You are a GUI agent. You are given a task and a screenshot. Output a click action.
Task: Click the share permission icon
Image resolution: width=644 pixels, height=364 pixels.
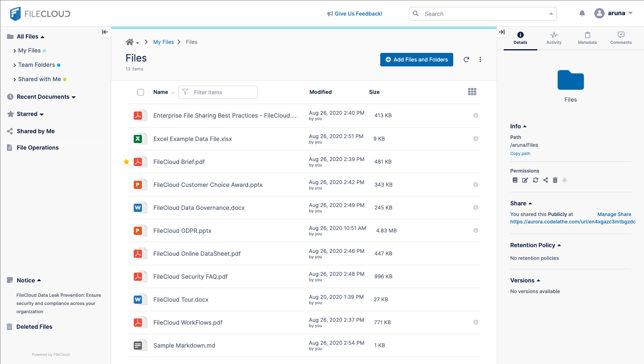click(546, 180)
